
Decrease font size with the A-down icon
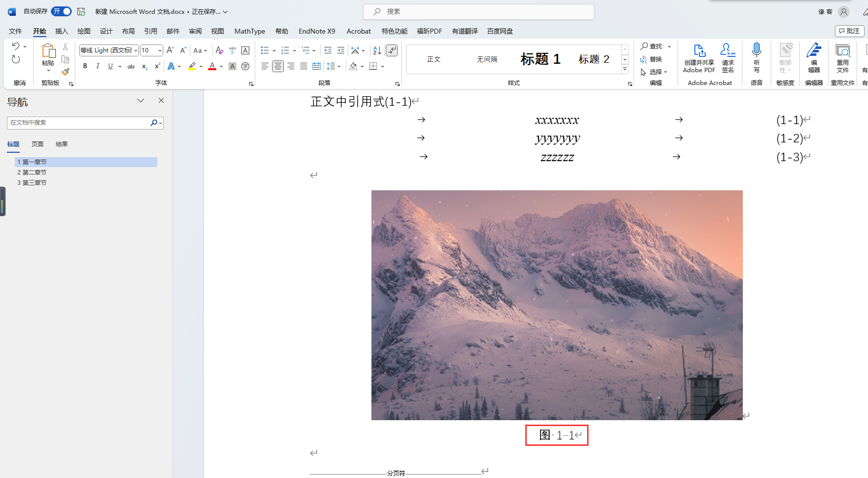click(x=183, y=50)
